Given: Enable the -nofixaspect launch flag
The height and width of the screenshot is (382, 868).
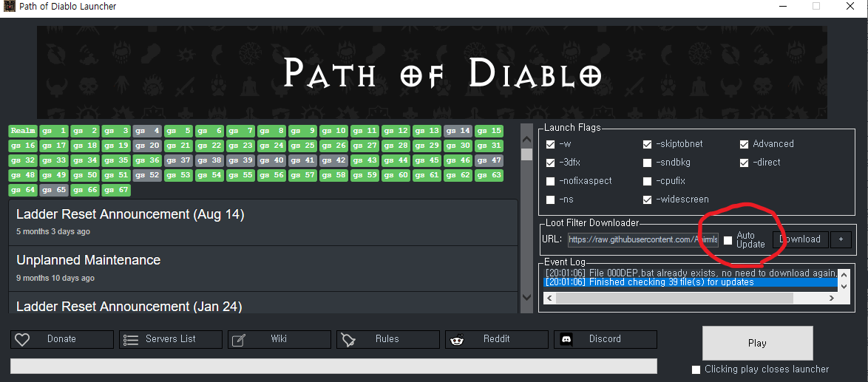Looking at the screenshot, I should coord(550,181).
